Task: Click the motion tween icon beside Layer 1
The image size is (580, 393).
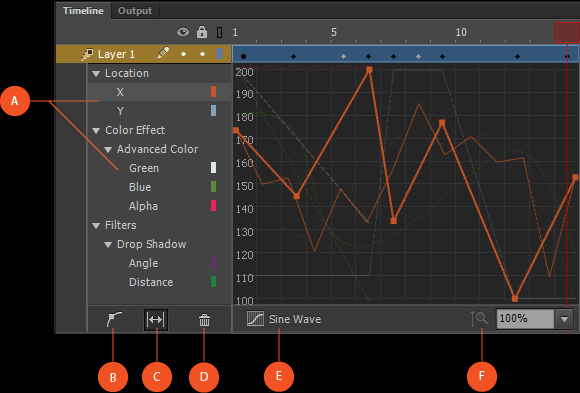Action: 87,54
